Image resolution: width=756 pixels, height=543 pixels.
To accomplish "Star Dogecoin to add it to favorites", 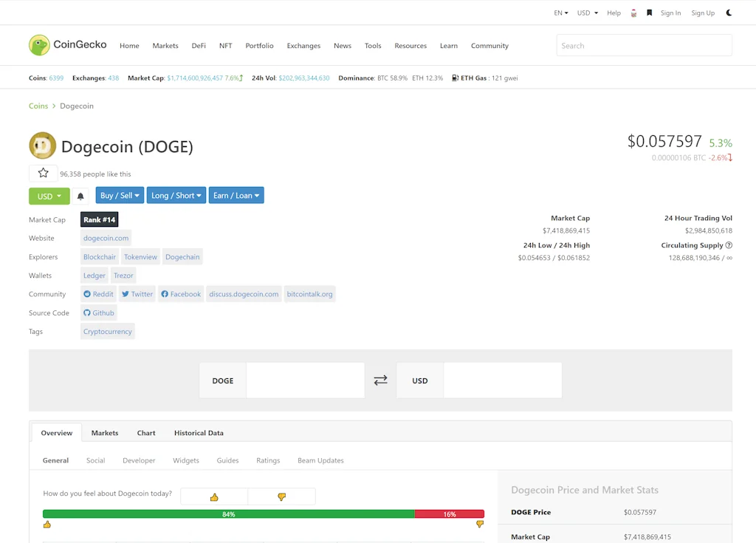I will [x=43, y=173].
